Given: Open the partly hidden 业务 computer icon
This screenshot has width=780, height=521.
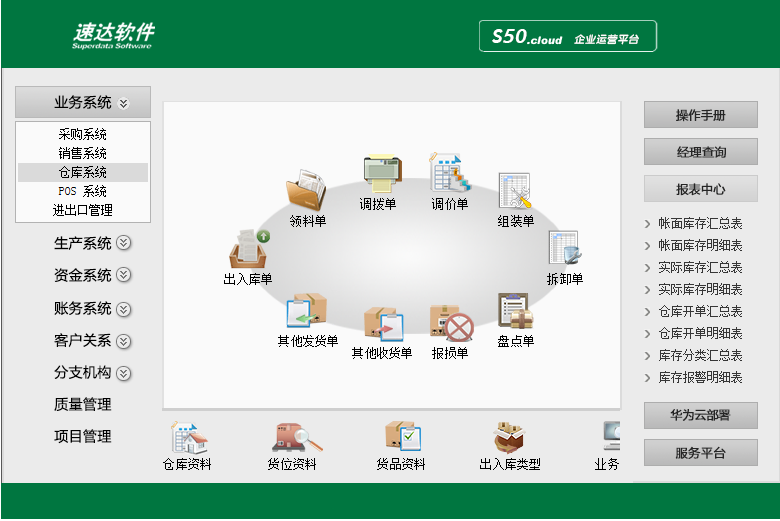Looking at the screenshot, I should pos(611,436).
